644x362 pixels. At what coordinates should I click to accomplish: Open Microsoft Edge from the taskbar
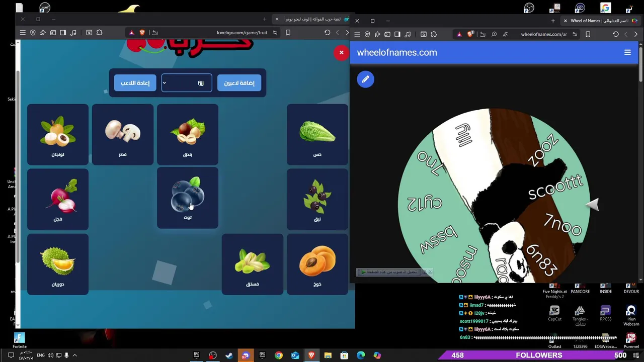(361, 355)
